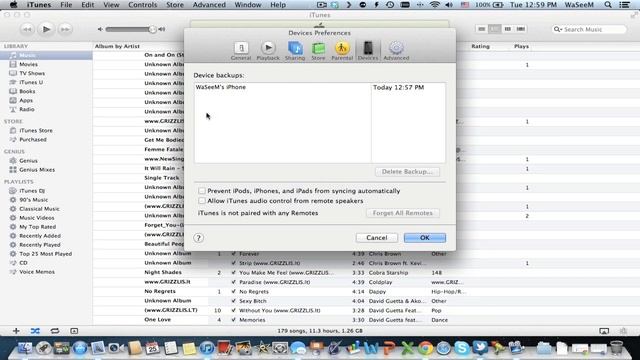640x360 pixels.
Task: Click the Search Music field
Action: pyautogui.click(x=589, y=29)
